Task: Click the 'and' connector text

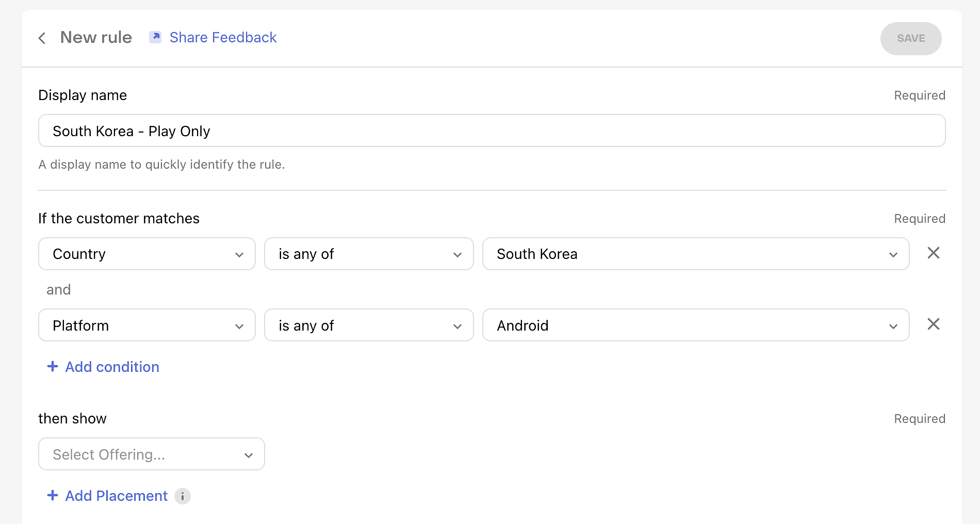Action: pos(59,290)
